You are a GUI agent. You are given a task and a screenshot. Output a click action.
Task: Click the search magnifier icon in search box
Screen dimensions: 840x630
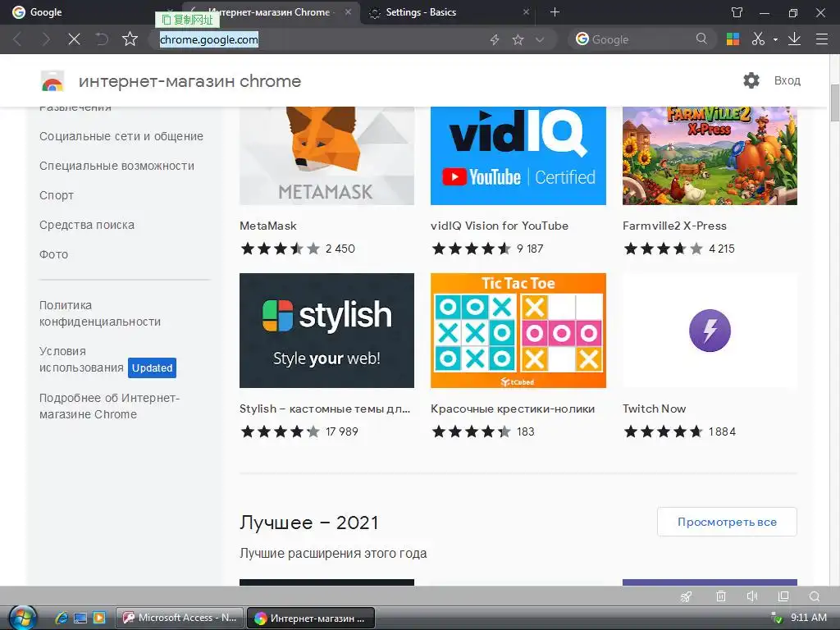pyautogui.click(x=701, y=39)
